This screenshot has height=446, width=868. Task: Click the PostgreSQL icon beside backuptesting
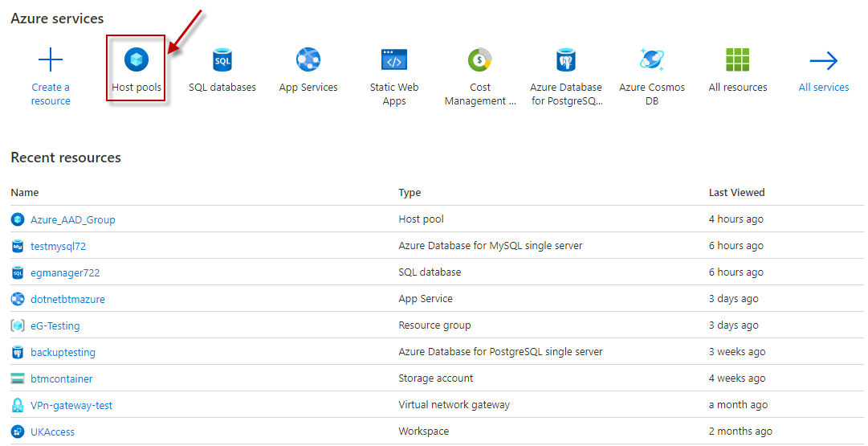18,352
